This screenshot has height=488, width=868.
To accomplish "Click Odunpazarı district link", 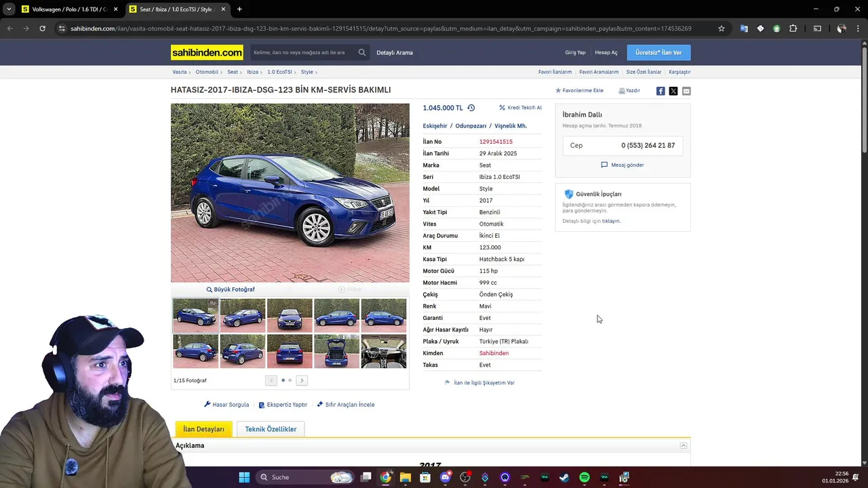I will tap(471, 126).
